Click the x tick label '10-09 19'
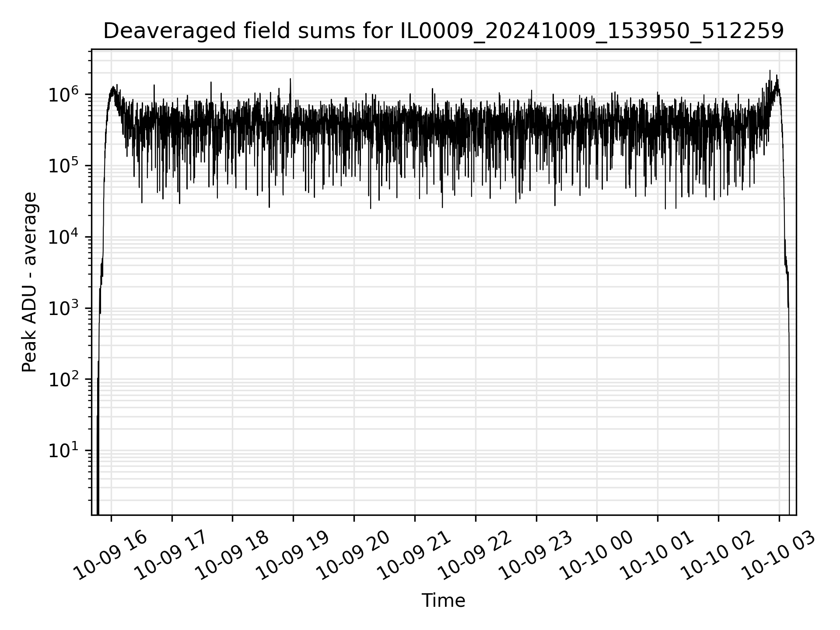840x630 pixels. (293, 556)
